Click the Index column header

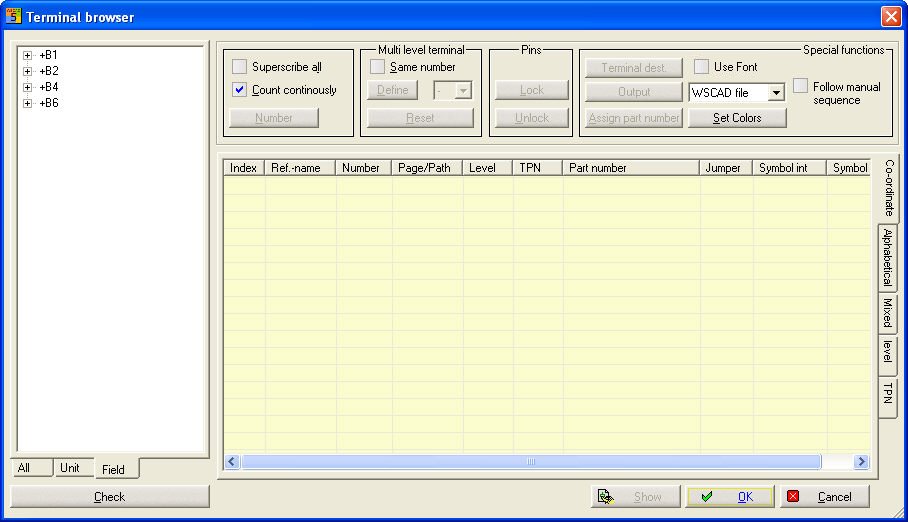click(x=244, y=168)
